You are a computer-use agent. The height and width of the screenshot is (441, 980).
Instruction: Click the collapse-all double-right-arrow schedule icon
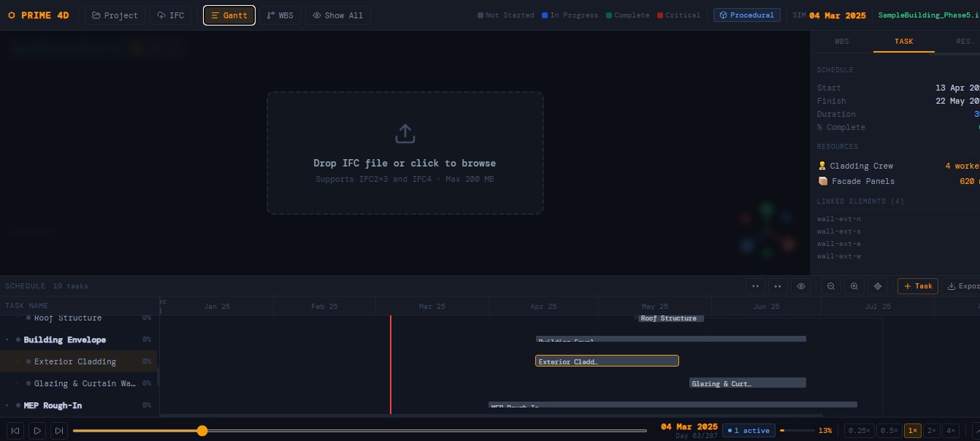778,286
